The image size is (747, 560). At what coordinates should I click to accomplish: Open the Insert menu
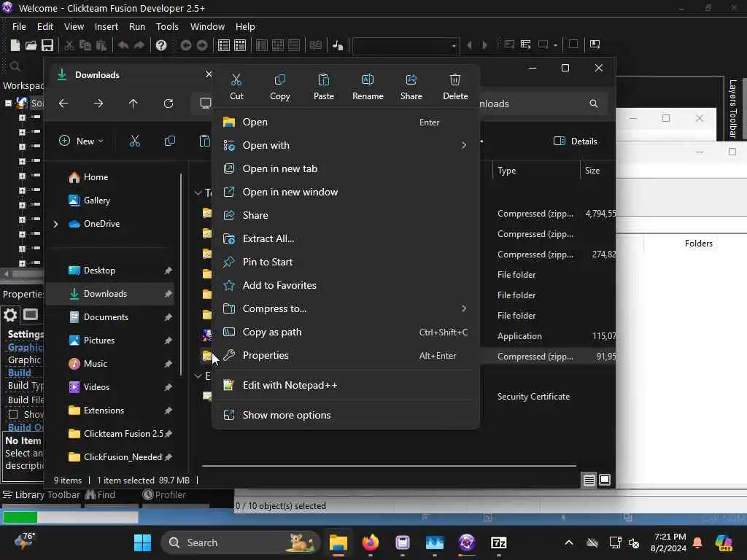[107, 27]
